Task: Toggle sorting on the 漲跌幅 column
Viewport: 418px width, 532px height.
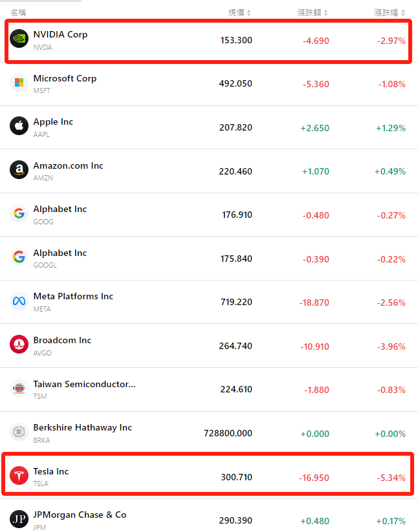Action: pyautogui.click(x=389, y=12)
